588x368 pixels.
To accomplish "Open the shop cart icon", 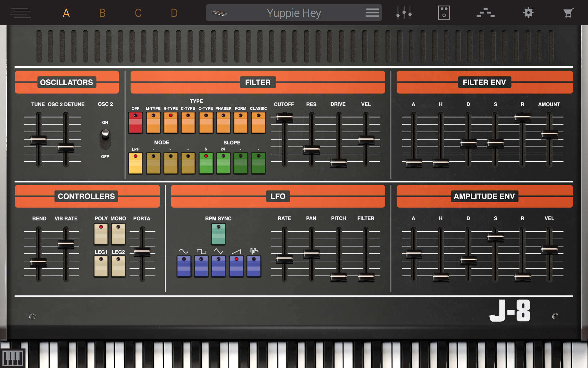I will tap(568, 13).
